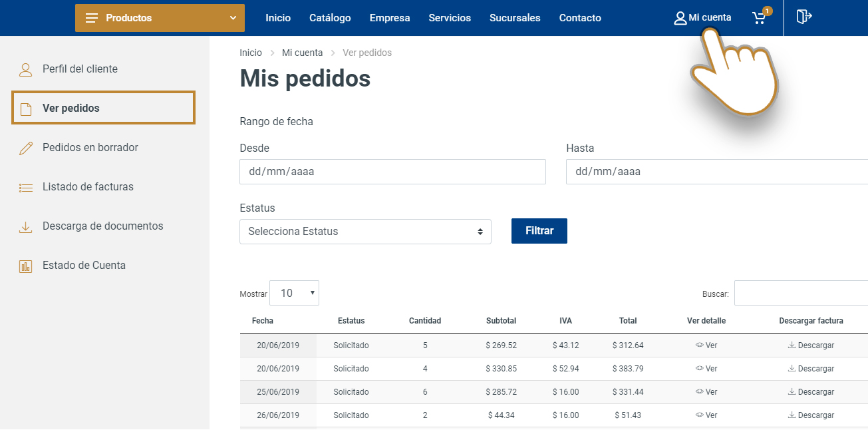Click the pencil icon for Pedidos en borrador
Image resolution: width=868 pixels, height=436 pixels.
tap(26, 148)
